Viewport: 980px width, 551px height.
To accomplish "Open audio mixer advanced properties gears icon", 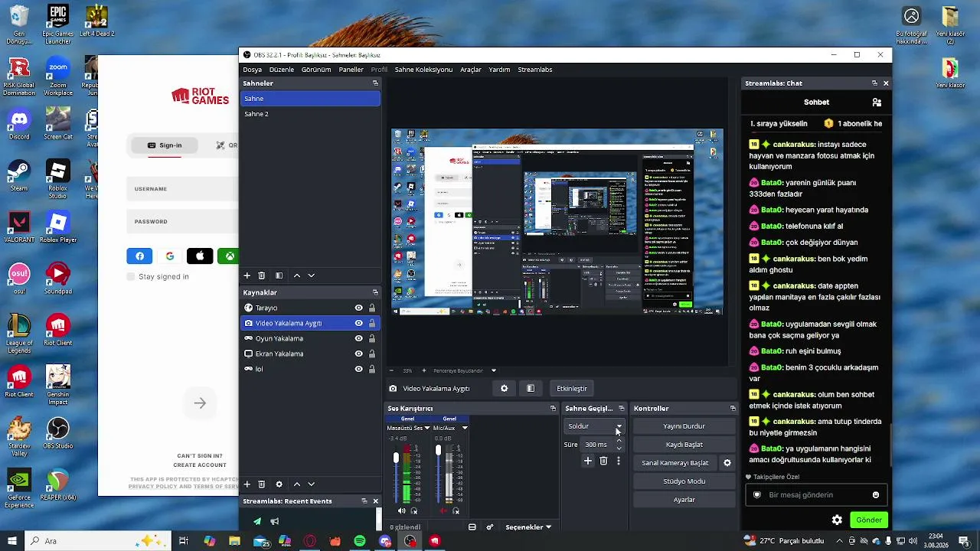I will (490, 527).
